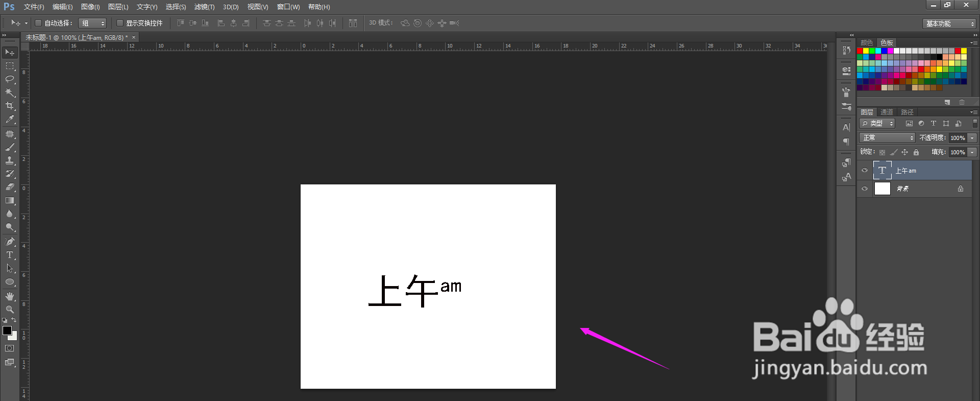Viewport: 980px width, 401px height.
Task: Open the 正常 blend mode dropdown
Action: click(x=888, y=138)
